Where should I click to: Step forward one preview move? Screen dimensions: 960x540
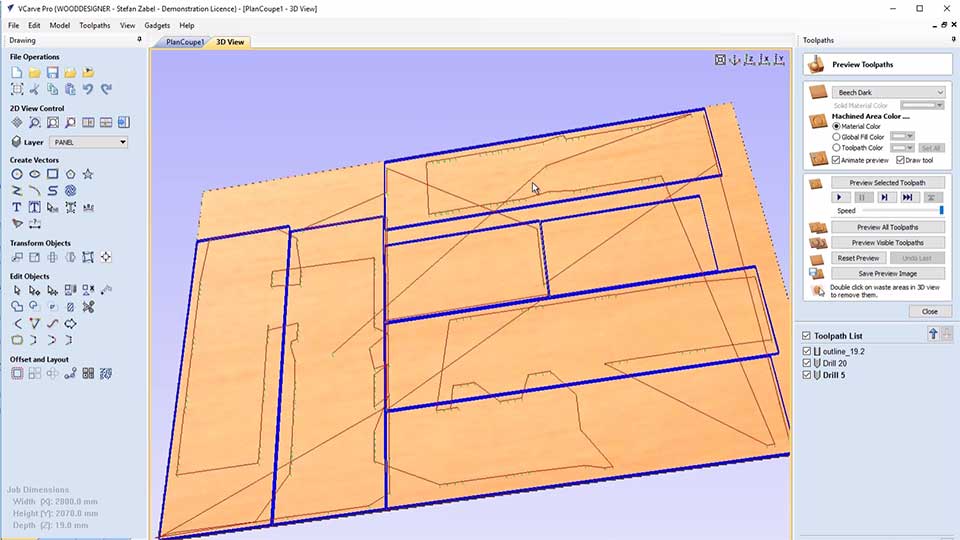[885, 197]
